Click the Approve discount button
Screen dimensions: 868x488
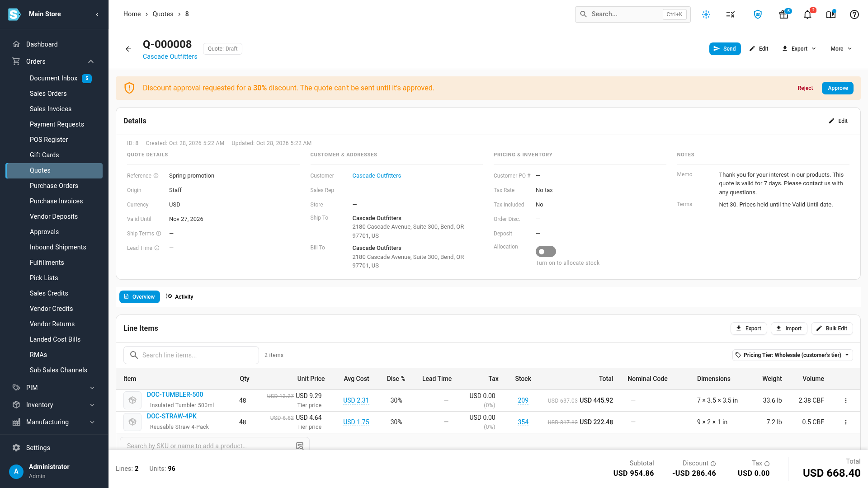pos(837,88)
